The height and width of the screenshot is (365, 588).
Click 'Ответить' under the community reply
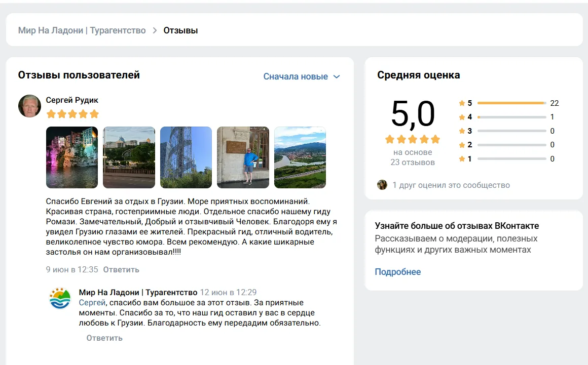pos(104,338)
